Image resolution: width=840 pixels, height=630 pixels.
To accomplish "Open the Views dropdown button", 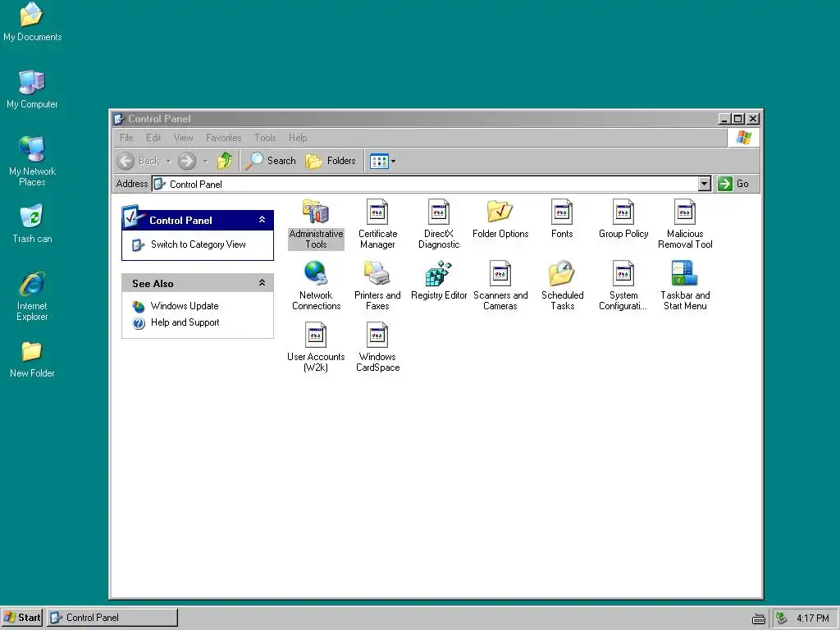I will click(x=382, y=161).
